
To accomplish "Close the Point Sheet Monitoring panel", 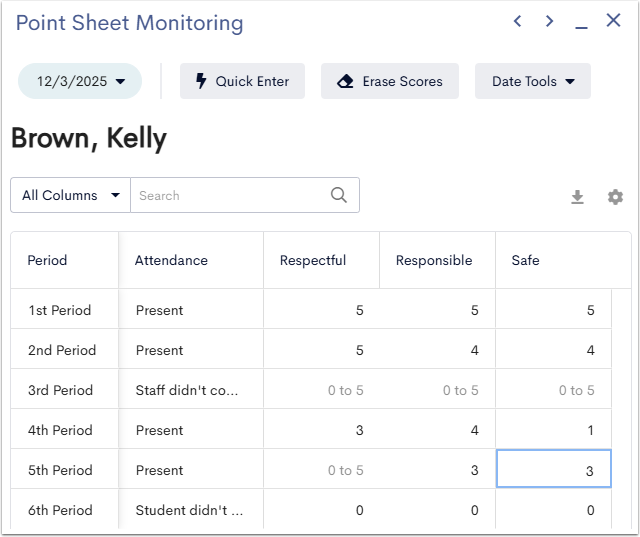I will click(613, 20).
